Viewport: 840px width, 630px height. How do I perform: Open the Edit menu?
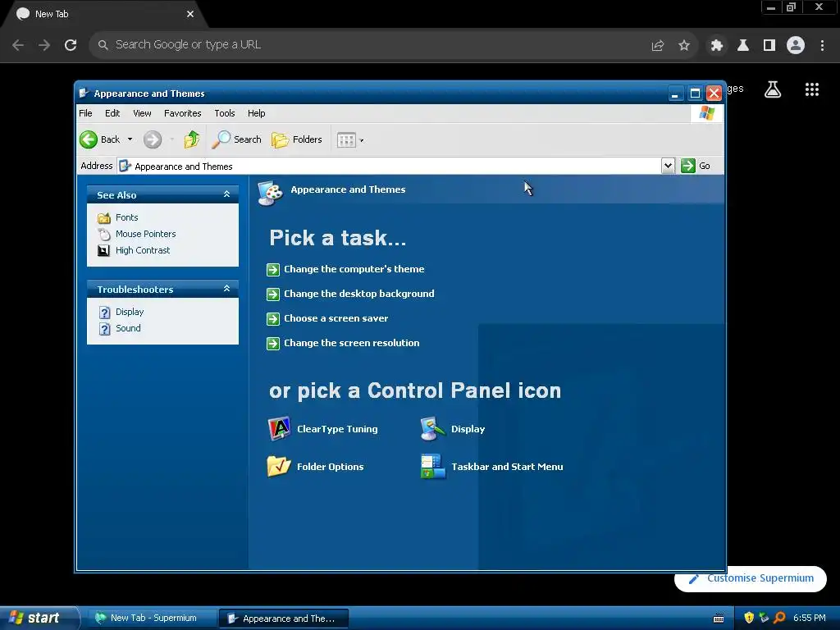point(112,113)
